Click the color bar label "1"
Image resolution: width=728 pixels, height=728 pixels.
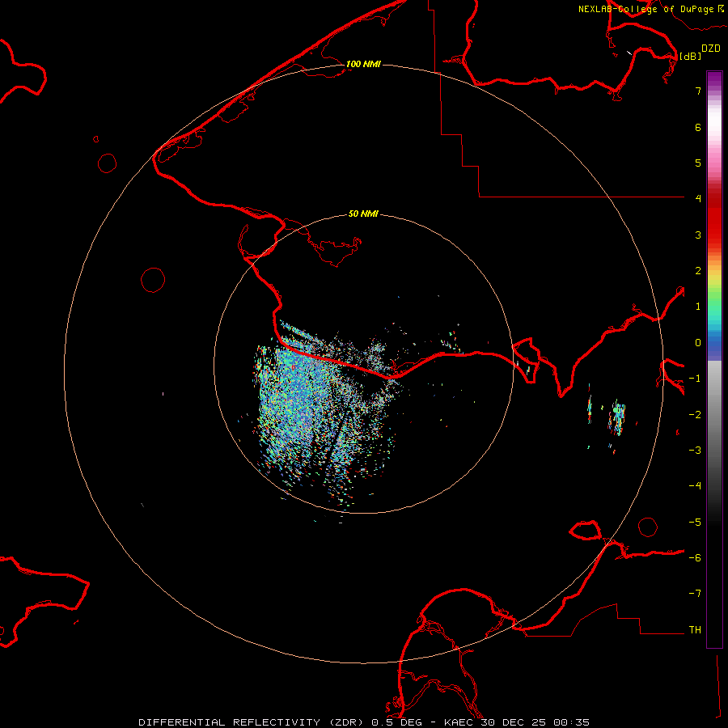[698, 307]
